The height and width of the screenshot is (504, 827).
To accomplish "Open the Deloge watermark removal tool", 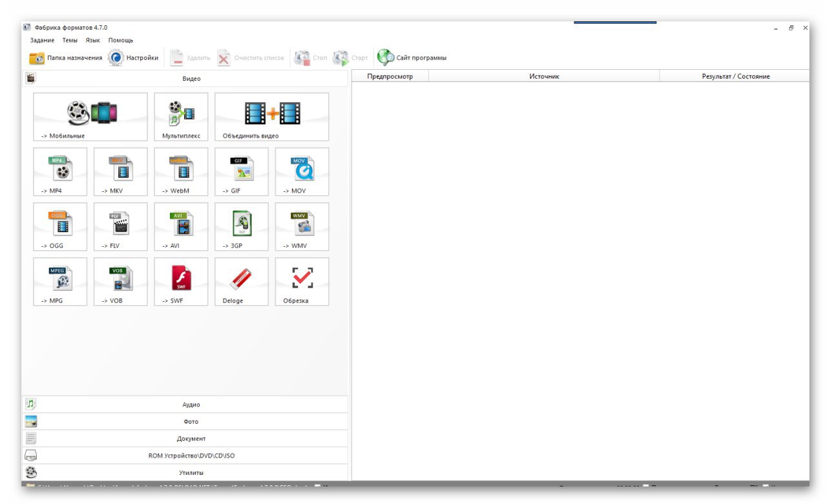I will (242, 282).
